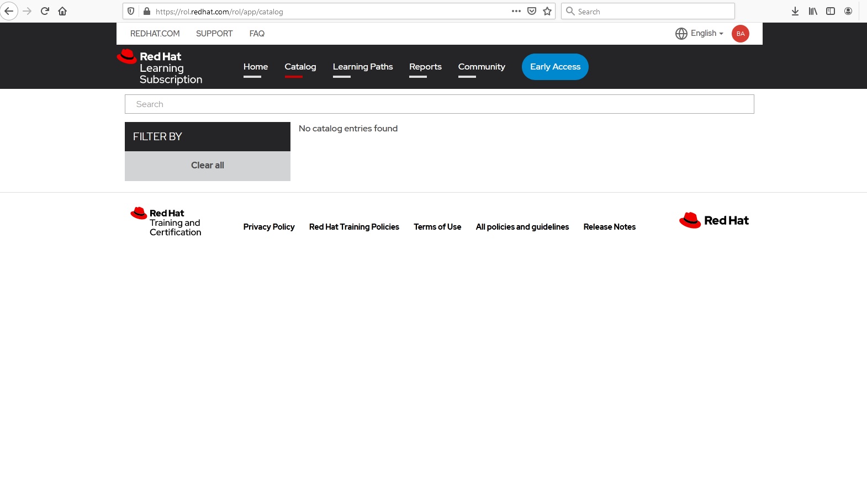Open page actions three-dots menu
The image size is (867, 504).
[x=516, y=11]
